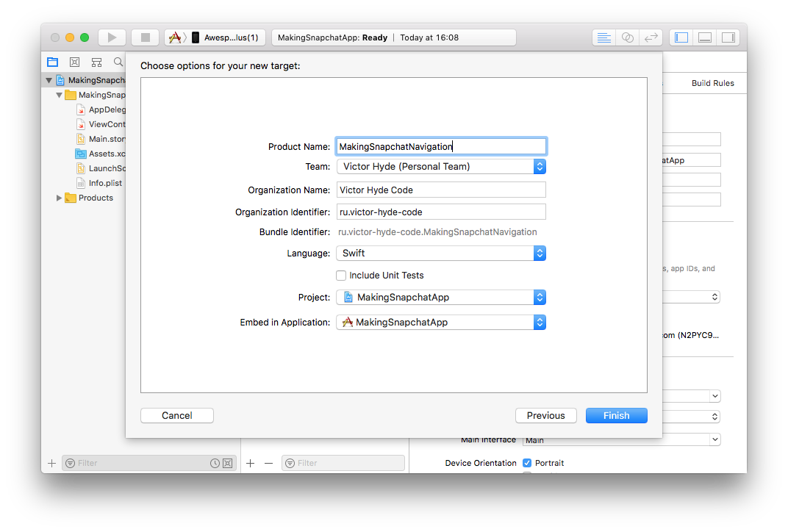Uncheck Portrait device orientation
Viewport: 788px width, 532px height.
pyautogui.click(x=526, y=463)
